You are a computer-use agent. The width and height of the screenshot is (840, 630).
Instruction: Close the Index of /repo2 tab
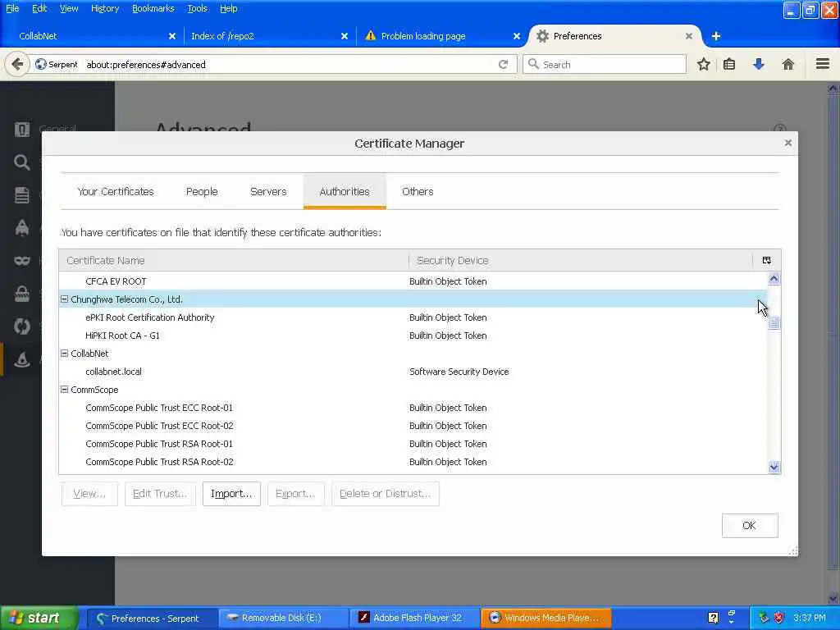tap(345, 36)
